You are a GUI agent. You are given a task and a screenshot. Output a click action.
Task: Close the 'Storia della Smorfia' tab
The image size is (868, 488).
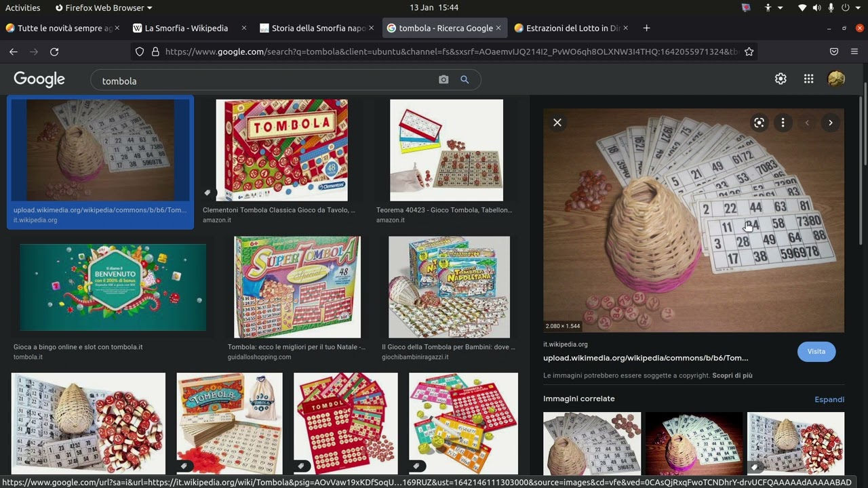click(x=371, y=28)
